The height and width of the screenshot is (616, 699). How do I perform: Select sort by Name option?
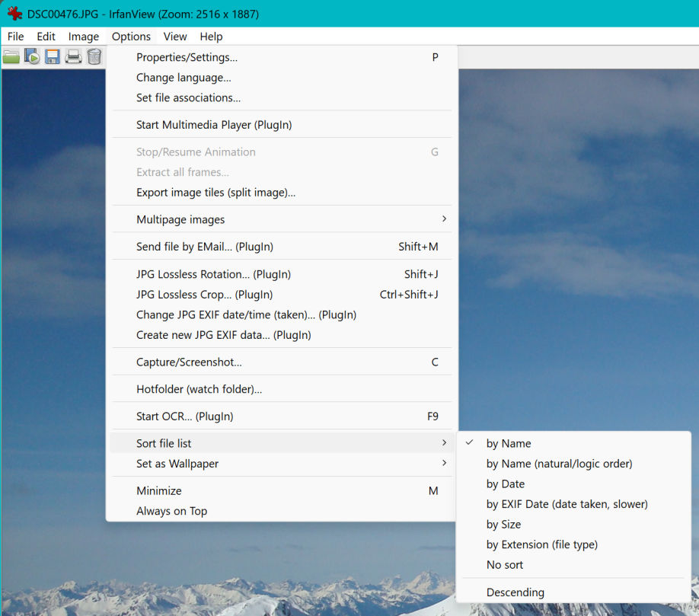(509, 443)
